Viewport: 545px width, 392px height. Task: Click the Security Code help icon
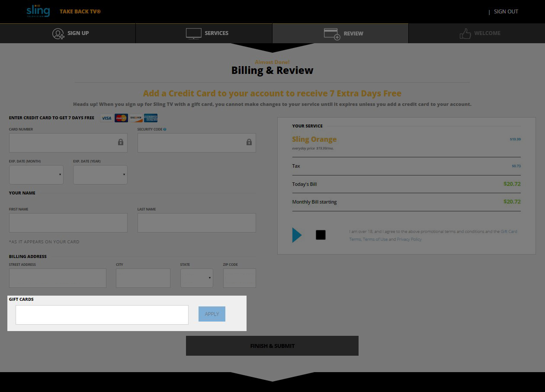pos(165,129)
